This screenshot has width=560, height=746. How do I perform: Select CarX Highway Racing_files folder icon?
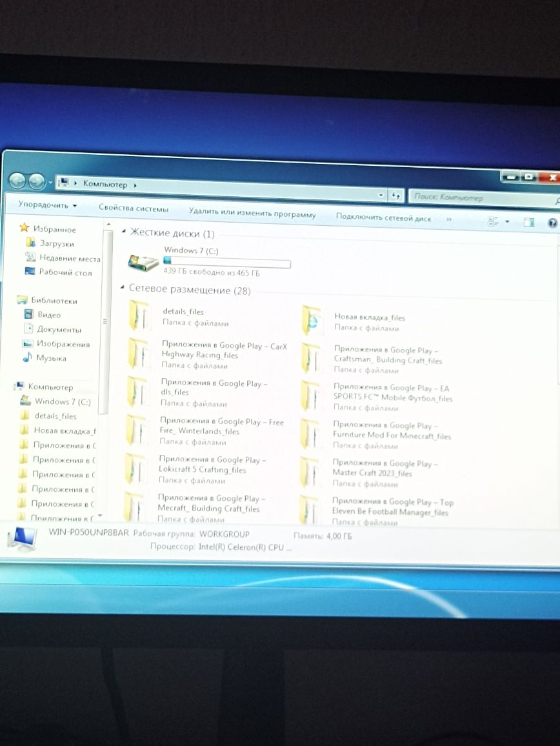pos(139,354)
